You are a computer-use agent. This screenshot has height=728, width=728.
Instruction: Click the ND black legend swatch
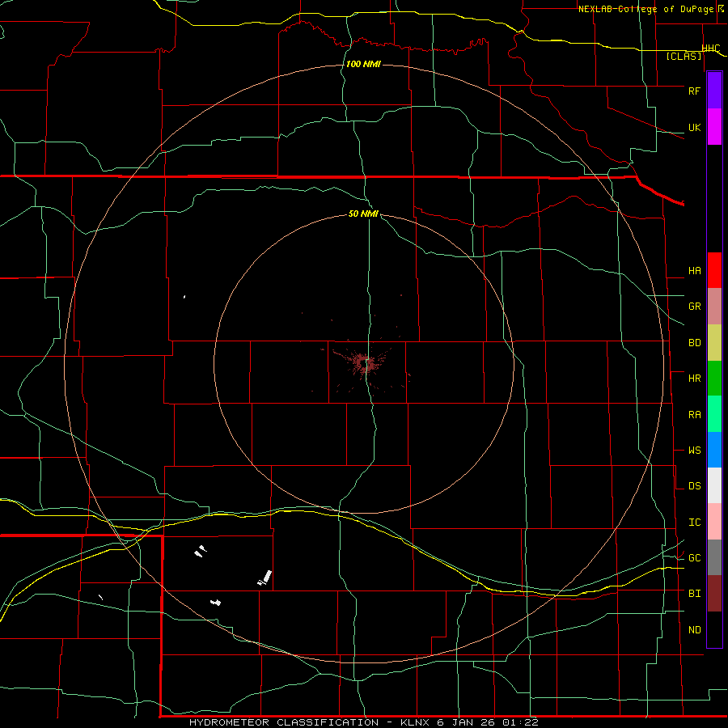pyautogui.click(x=714, y=629)
